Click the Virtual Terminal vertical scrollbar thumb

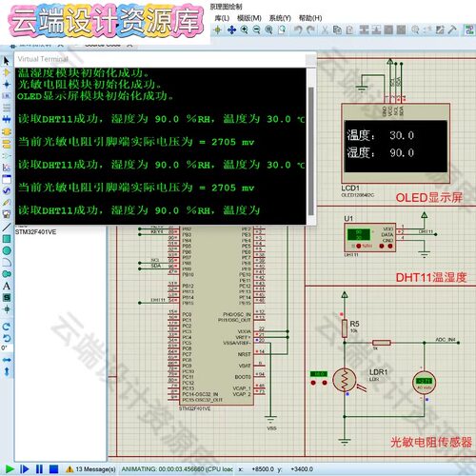(311, 151)
